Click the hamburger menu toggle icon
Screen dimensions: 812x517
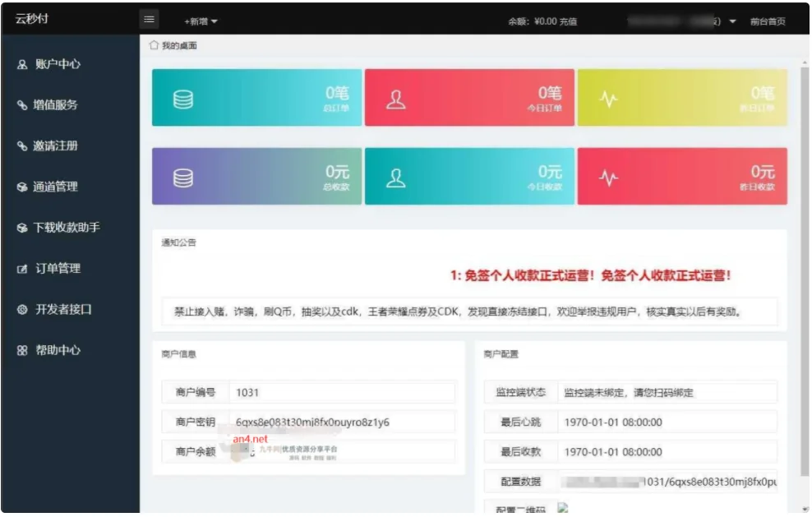(149, 20)
